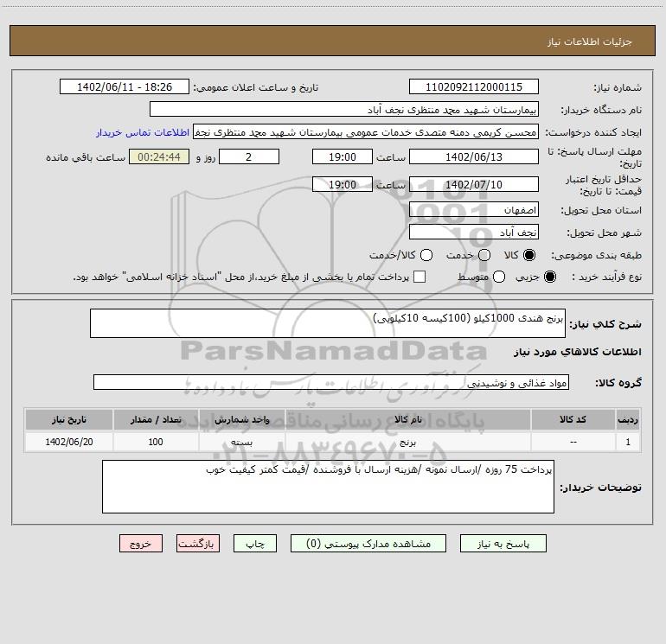Tick the اسناد خزانه اسلامی payment checkbox
The height and width of the screenshot is (644, 666).
[x=419, y=277]
